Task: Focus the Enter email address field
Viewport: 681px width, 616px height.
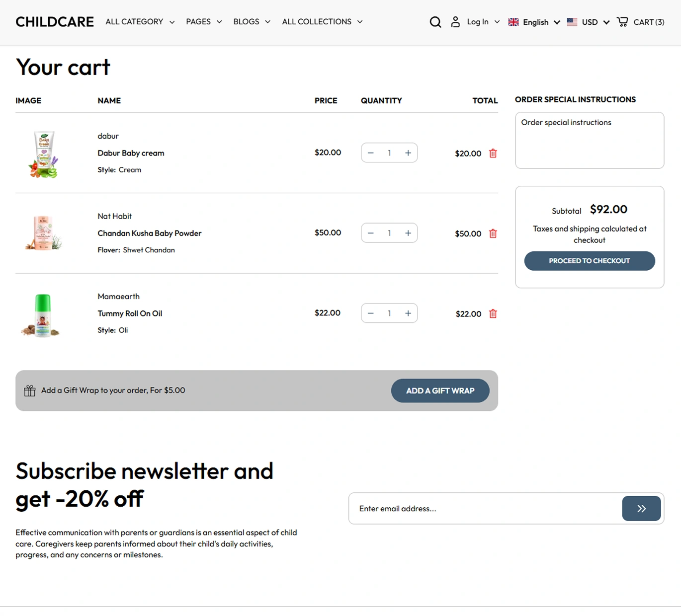Action: tap(485, 508)
